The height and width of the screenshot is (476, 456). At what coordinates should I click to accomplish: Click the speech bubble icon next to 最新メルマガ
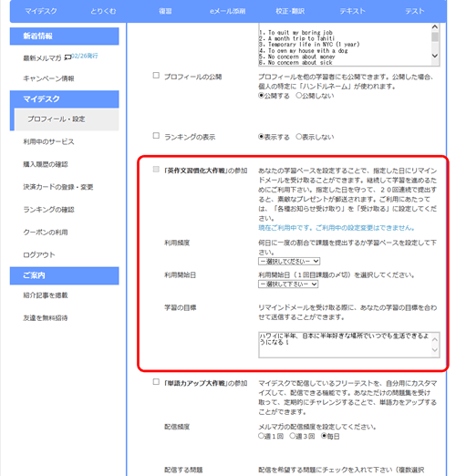[67, 57]
